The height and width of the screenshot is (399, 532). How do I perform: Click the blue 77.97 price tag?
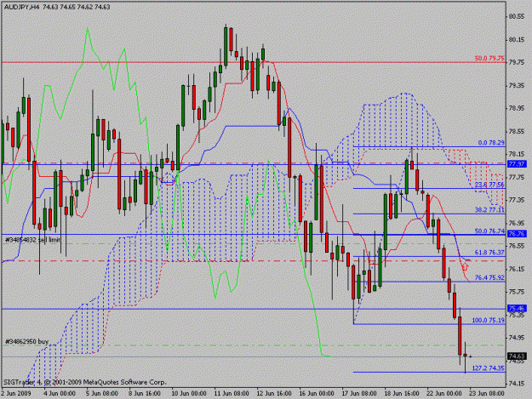[x=517, y=164]
